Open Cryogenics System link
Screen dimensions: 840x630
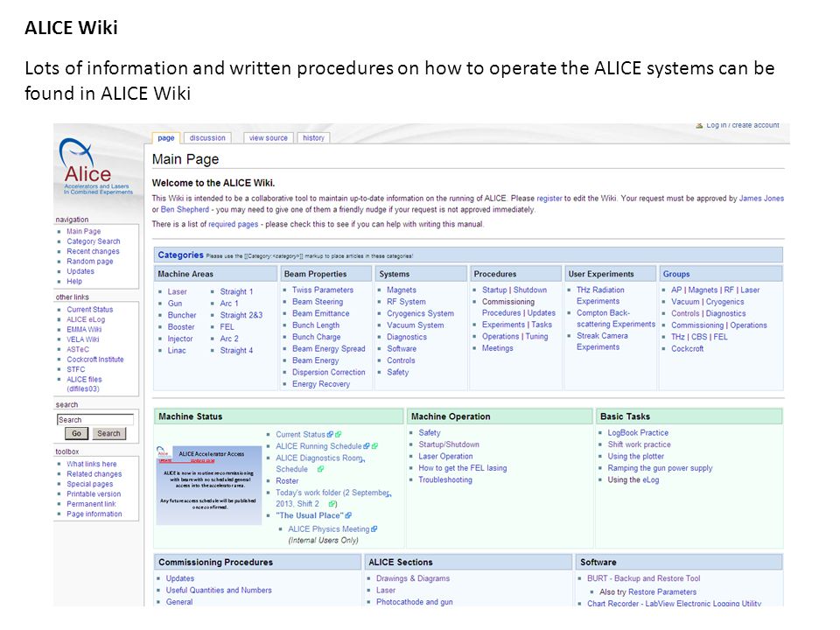420,313
